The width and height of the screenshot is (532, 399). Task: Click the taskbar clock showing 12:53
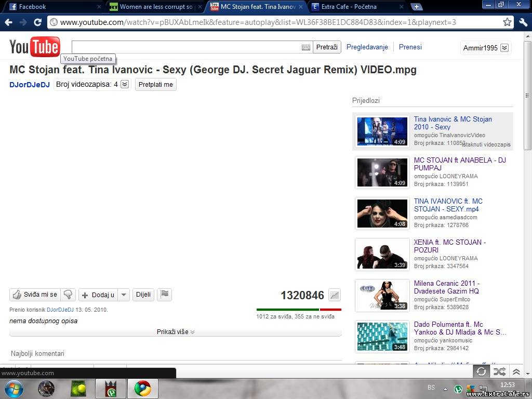(x=507, y=385)
